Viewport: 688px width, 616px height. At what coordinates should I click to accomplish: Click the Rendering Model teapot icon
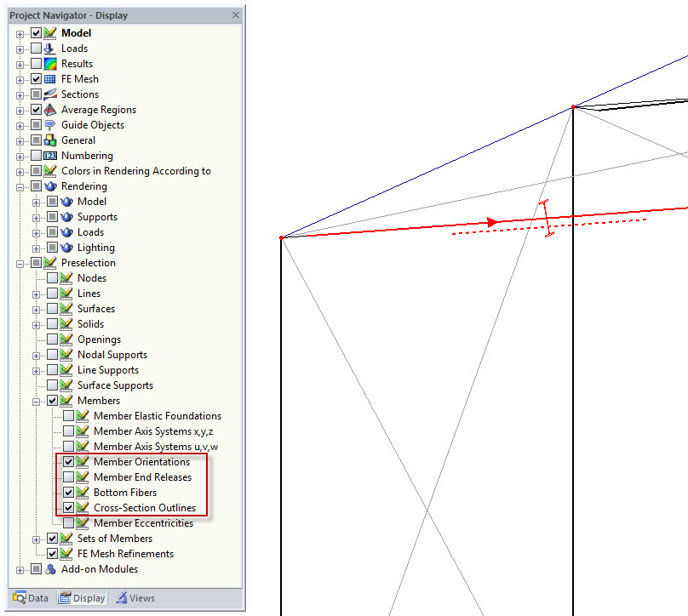pos(66,202)
